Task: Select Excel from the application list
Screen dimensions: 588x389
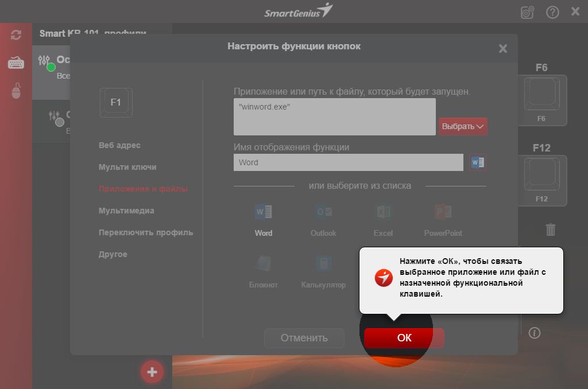Action: click(383, 220)
